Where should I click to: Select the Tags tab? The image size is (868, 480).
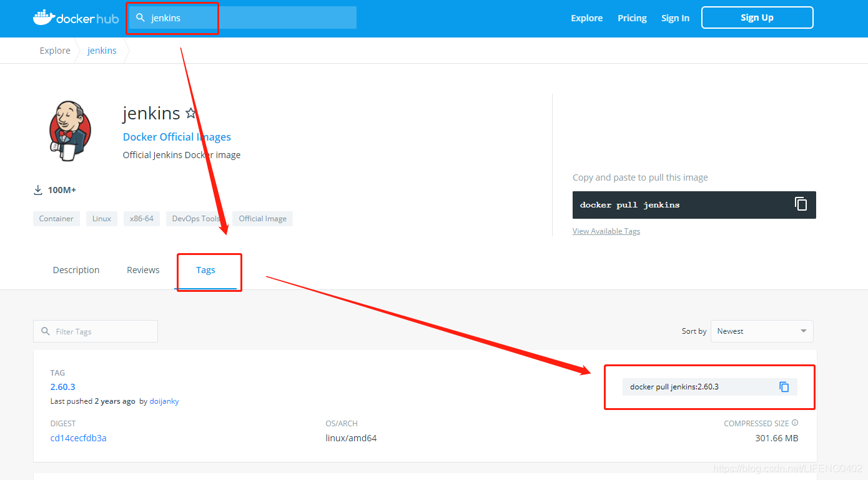pos(205,270)
